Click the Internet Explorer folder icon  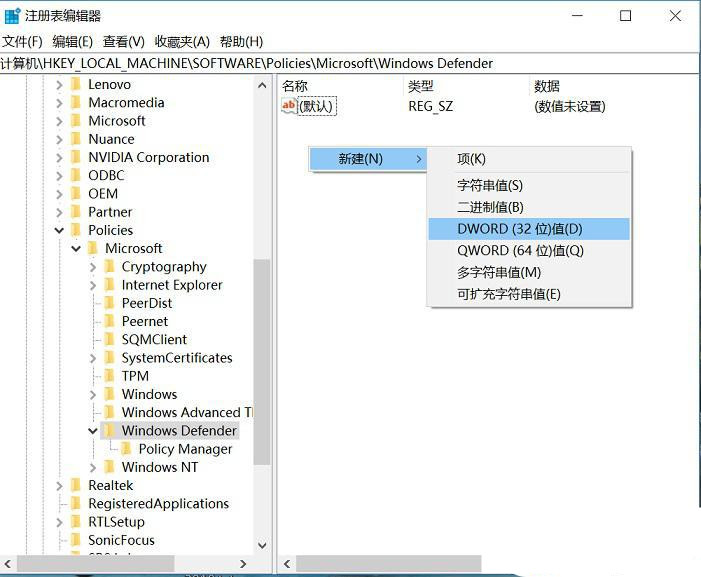click(x=110, y=285)
